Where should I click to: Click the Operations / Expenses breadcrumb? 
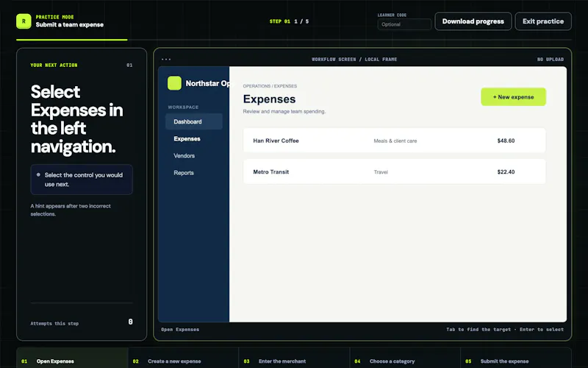coord(270,86)
